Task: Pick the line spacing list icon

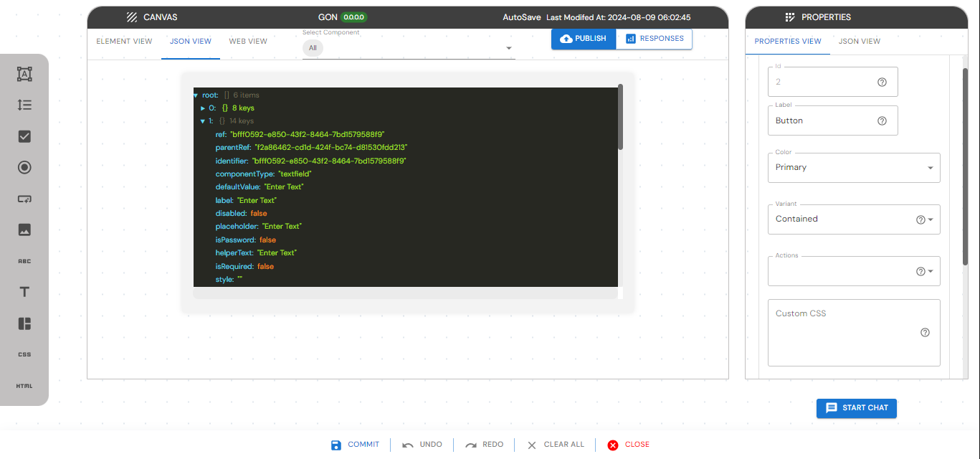Action: [x=24, y=105]
